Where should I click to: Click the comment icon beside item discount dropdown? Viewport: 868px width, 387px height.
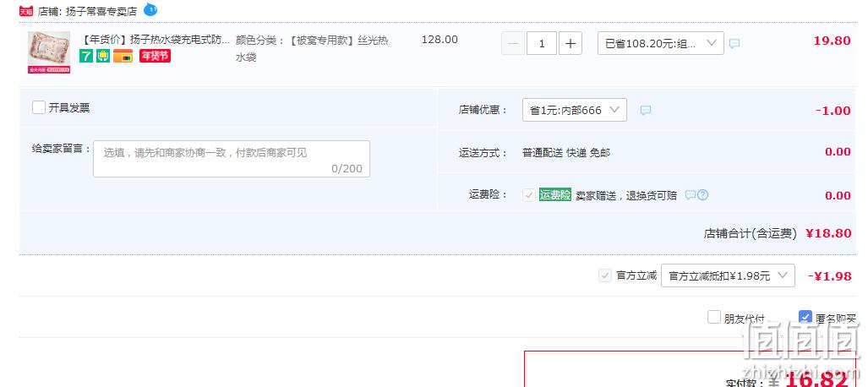pos(734,43)
